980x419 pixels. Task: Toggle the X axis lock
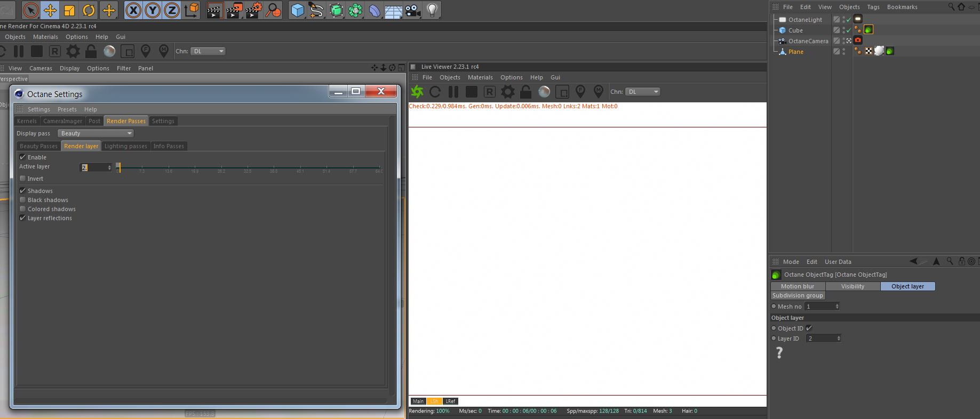click(x=133, y=10)
